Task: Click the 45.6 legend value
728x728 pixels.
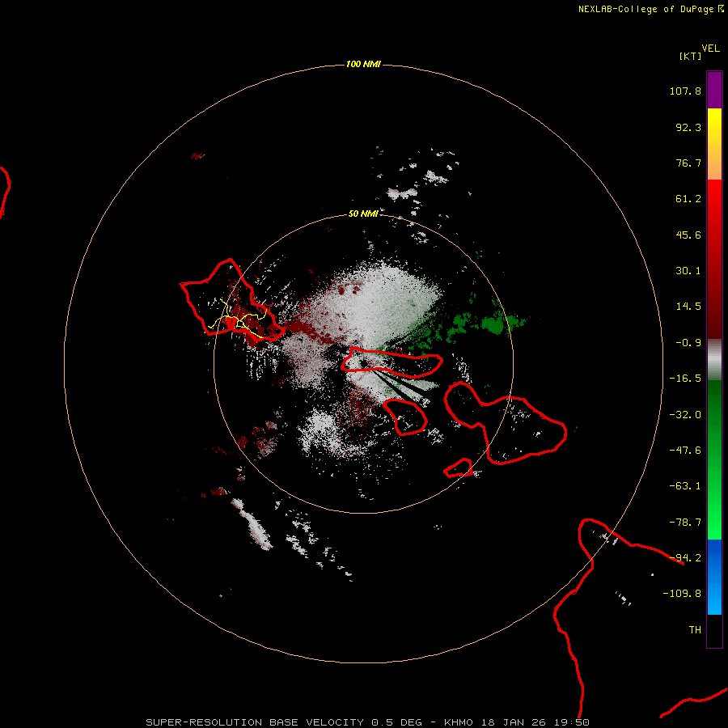Action: [688, 235]
